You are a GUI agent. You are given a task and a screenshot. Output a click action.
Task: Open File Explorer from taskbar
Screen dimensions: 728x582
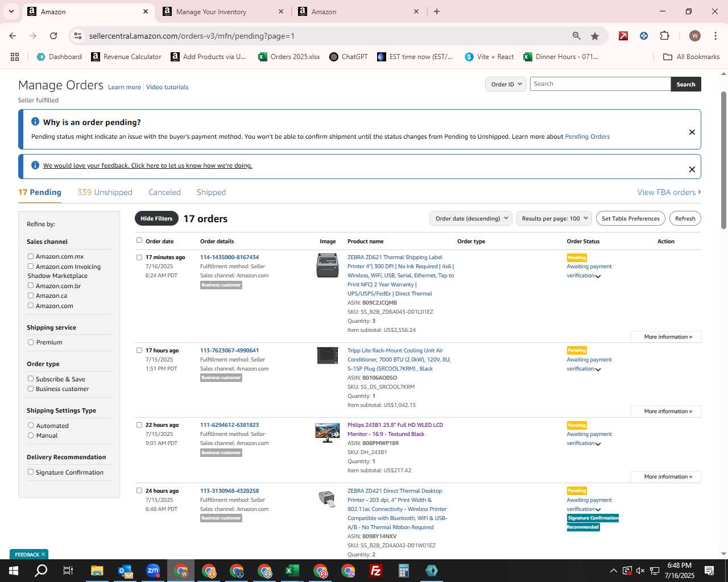[97, 571]
